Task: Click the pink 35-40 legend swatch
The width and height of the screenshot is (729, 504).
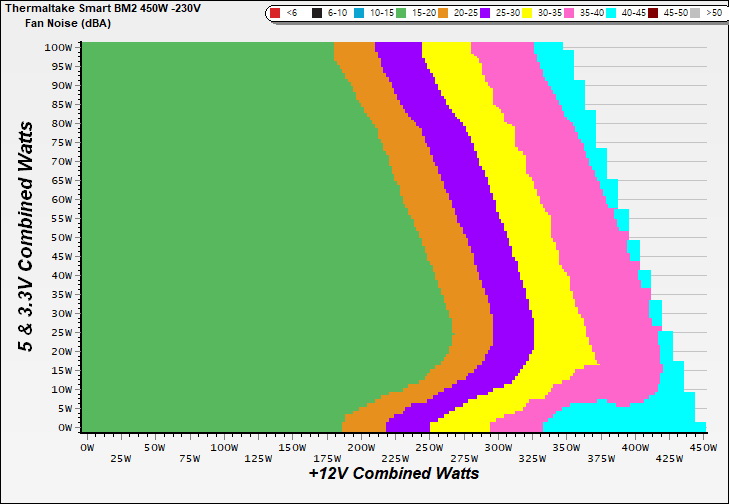Action: 571,13
